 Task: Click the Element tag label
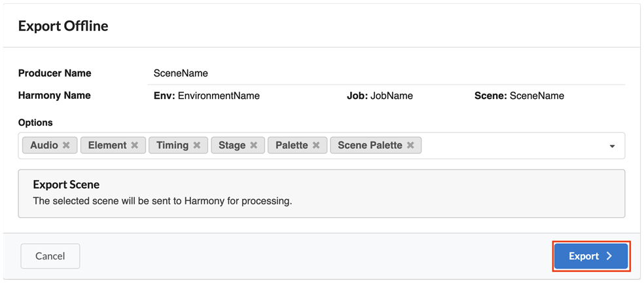107,145
